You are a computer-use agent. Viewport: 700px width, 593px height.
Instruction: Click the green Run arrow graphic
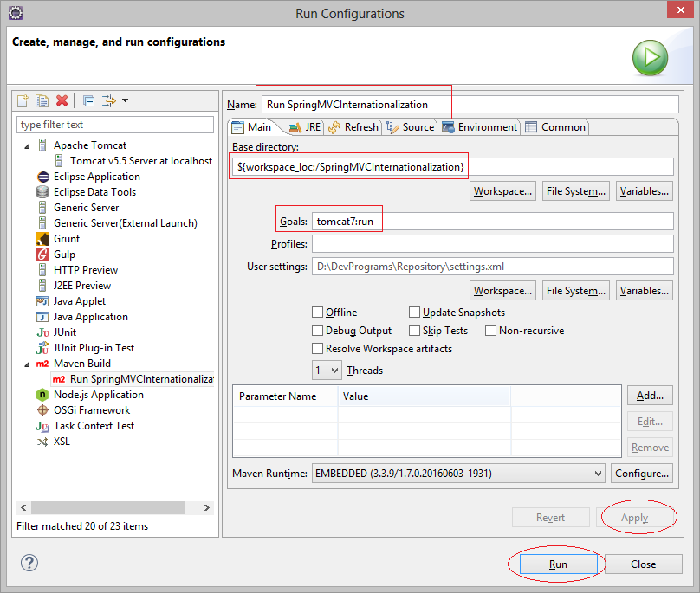click(x=650, y=58)
